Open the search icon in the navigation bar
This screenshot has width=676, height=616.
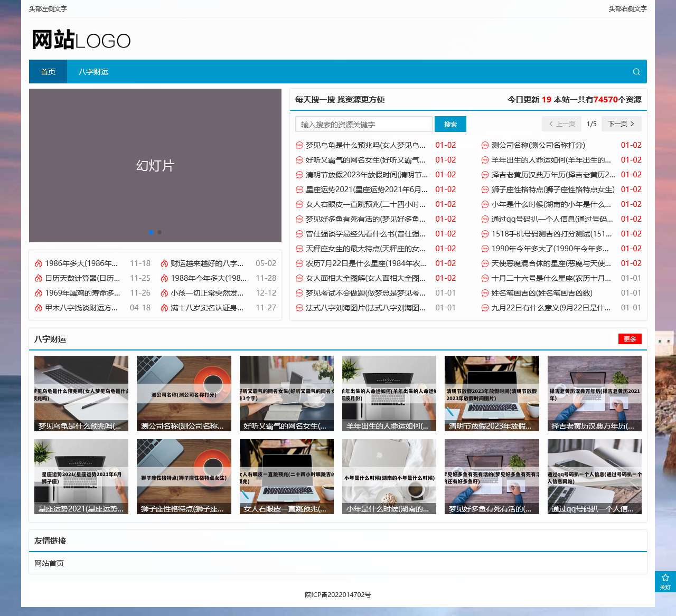tap(636, 72)
